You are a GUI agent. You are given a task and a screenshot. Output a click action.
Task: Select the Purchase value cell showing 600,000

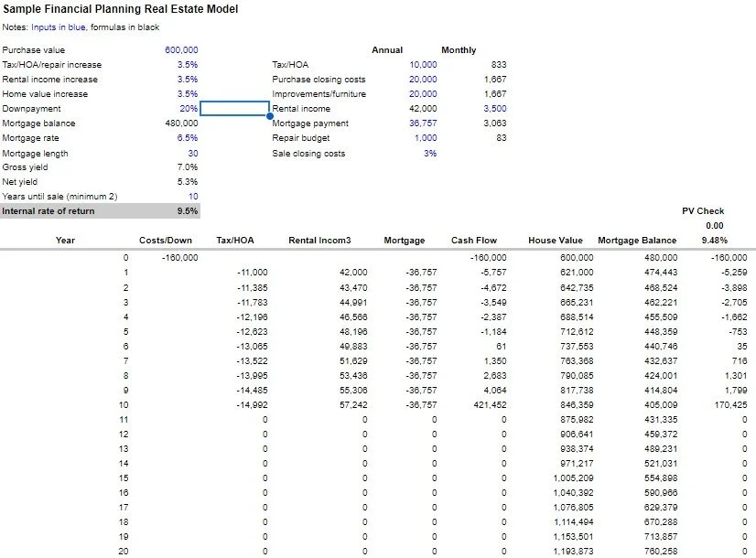[x=181, y=50]
